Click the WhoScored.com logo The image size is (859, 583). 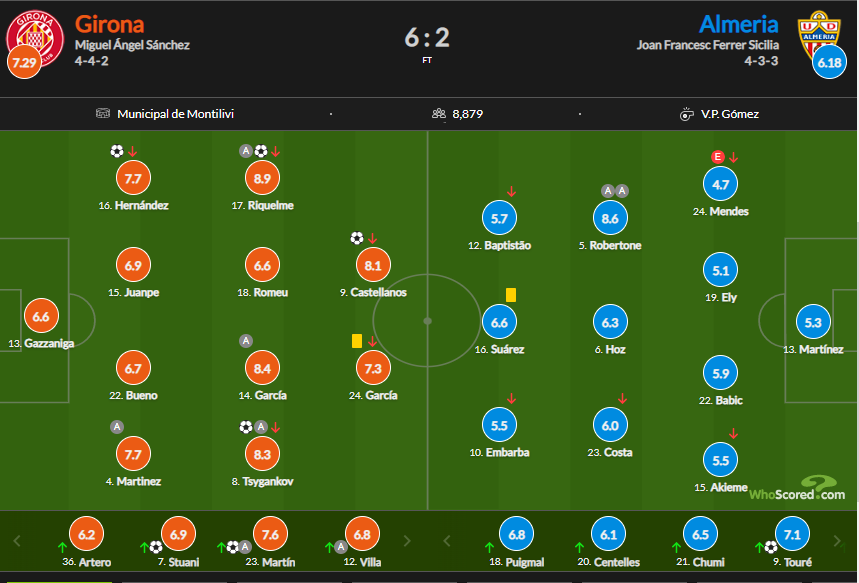coord(798,489)
